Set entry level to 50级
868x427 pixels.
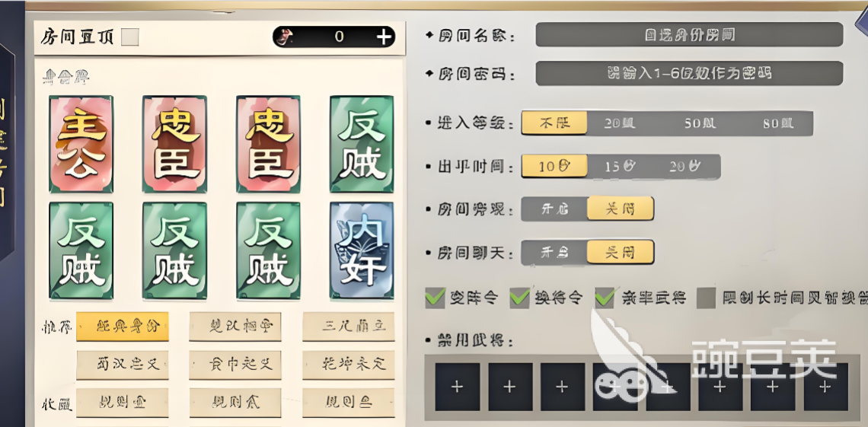click(x=699, y=123)
